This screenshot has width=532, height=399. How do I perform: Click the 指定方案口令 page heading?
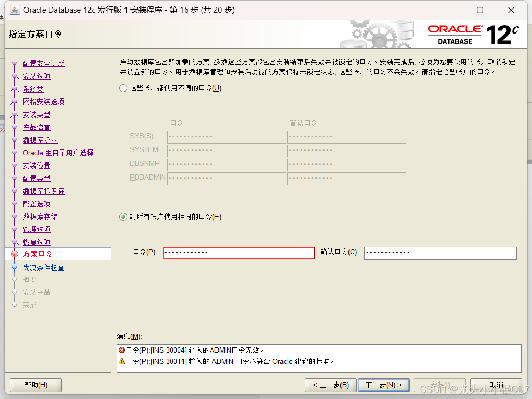36,34
